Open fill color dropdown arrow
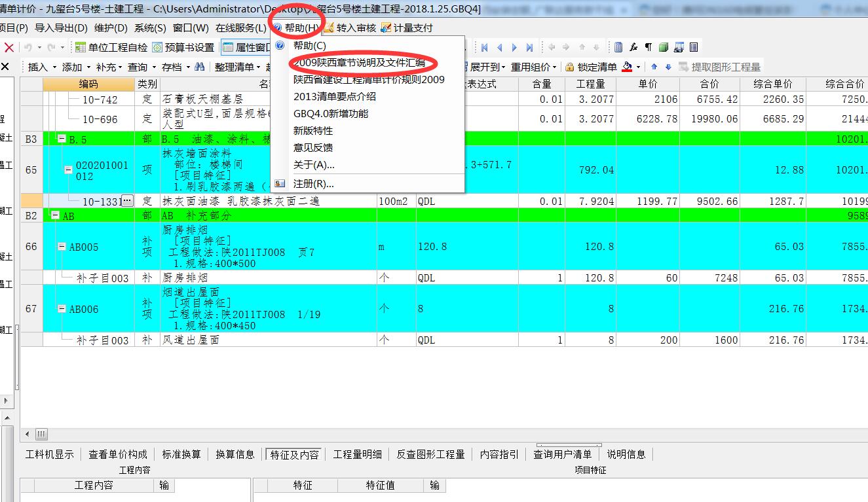This screenshot has width=868, height=502. [638, 67]
